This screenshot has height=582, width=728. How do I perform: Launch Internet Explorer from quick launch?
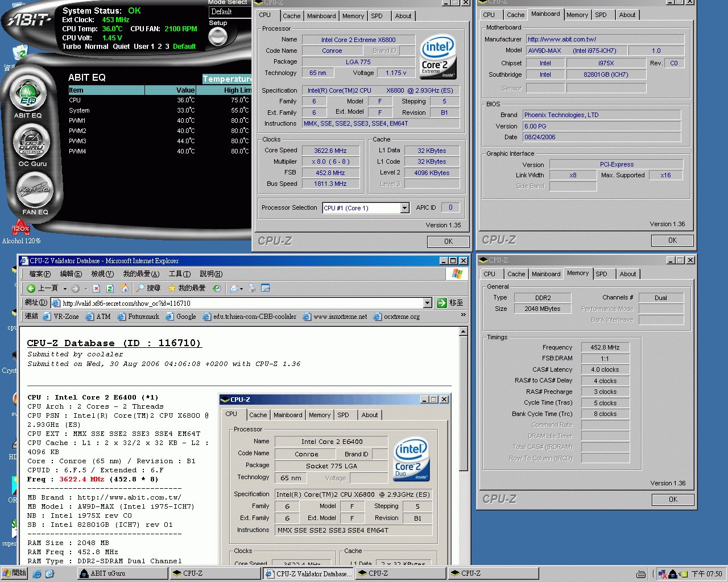tap(37, 574)
